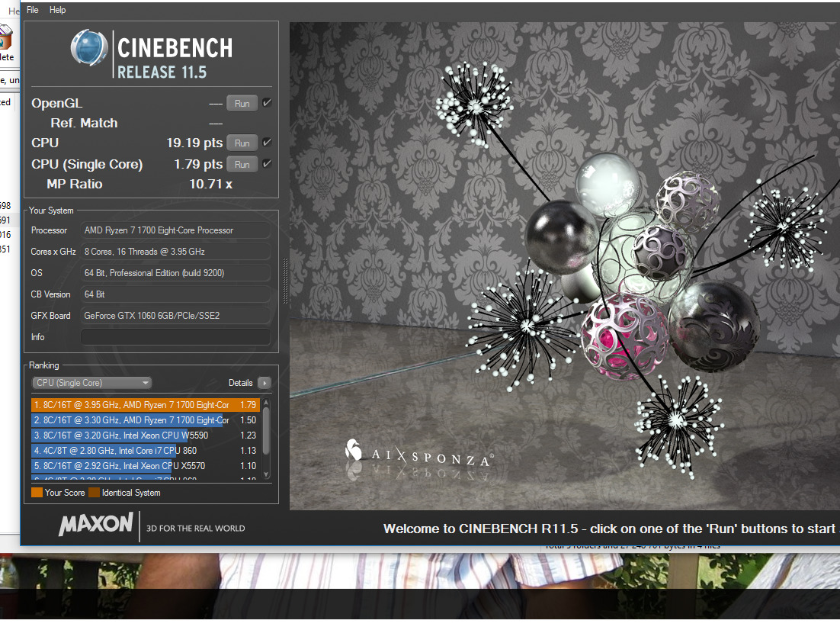Click the panel splitter handle beside system info
This screenshot has height=630, width=840.
(x=285, y=281)
